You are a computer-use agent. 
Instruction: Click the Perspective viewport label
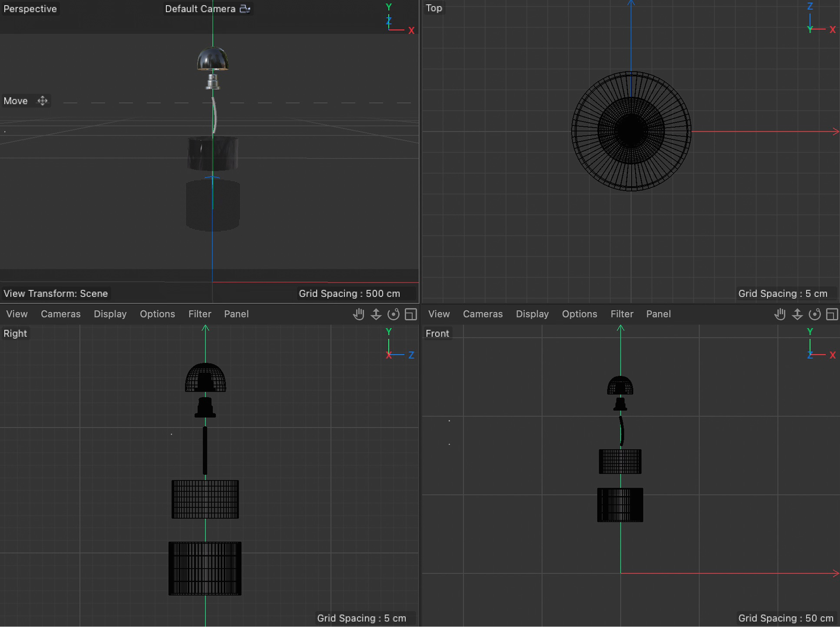coord(30,9)
